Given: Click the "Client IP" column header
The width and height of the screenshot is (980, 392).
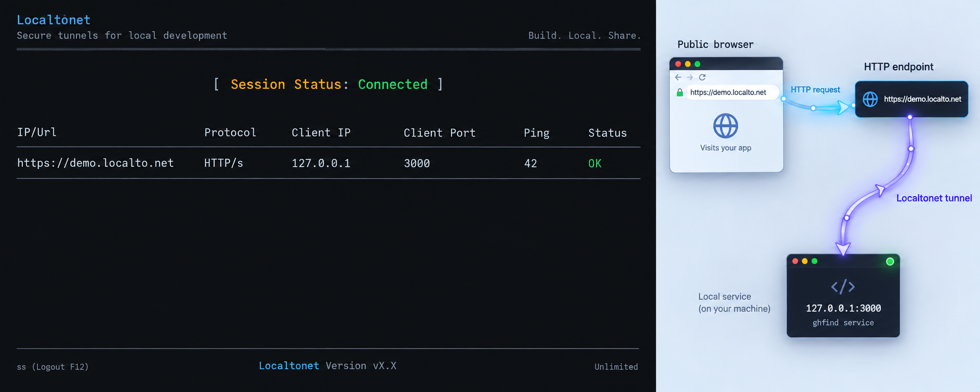Looking at the screenshot, I should pos(321,132).
